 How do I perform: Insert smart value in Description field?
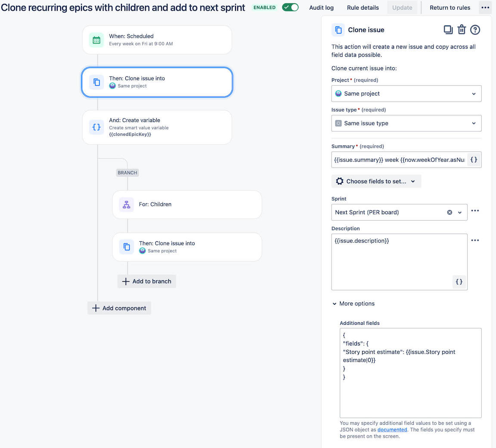[x=459, y=282]
